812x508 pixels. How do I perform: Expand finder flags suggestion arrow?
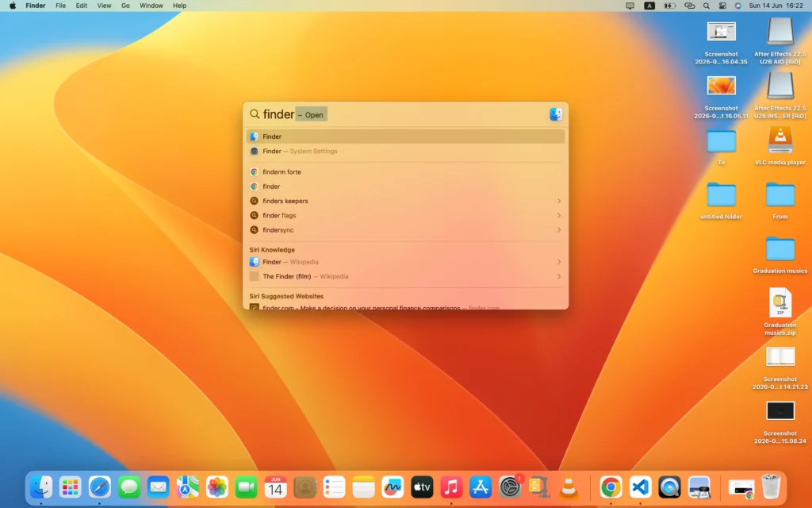(559, 215)
